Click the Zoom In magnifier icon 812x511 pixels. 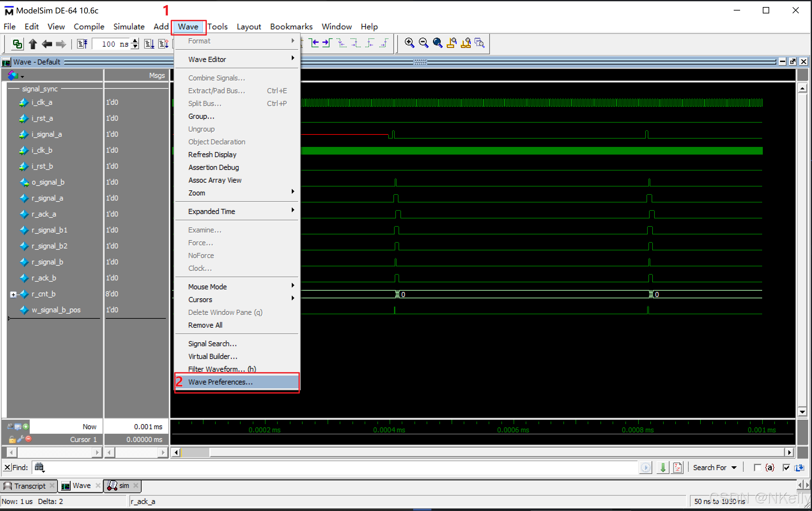tap(409, 43)
